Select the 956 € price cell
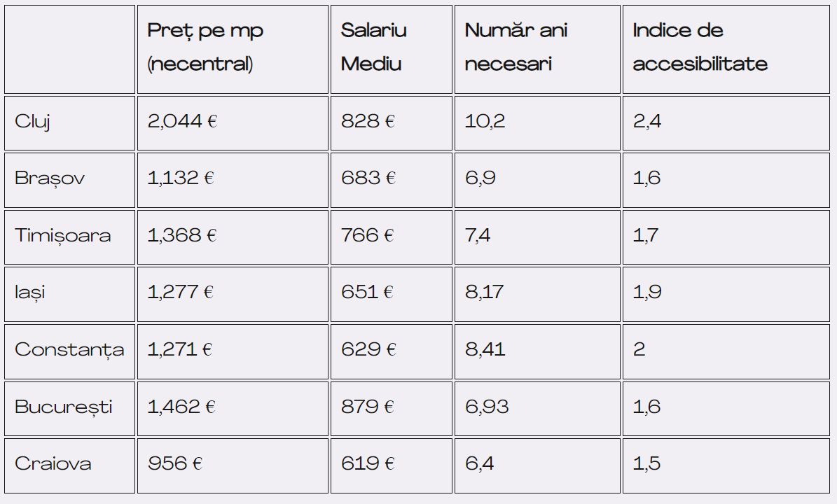The height and width of the screenshot is (504, 837). (x=233, y=465)
